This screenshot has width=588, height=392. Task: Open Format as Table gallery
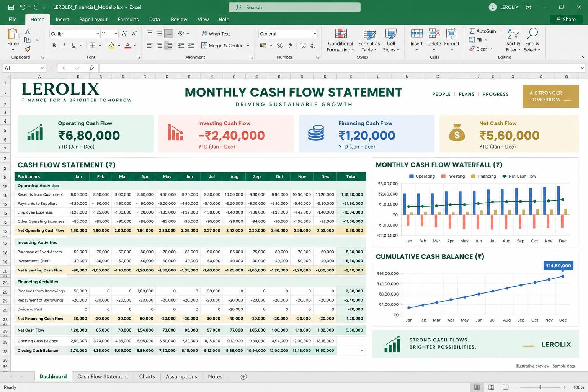[369, 40]
